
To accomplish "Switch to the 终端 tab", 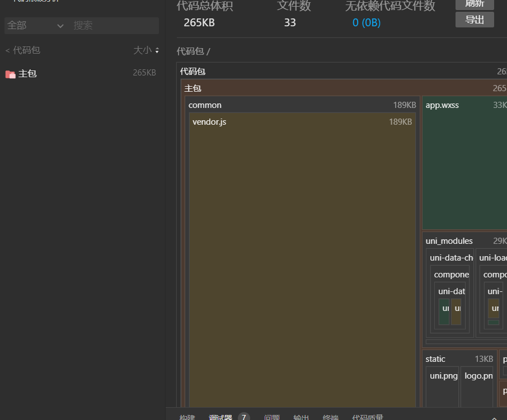I will [x=331, y=417].
